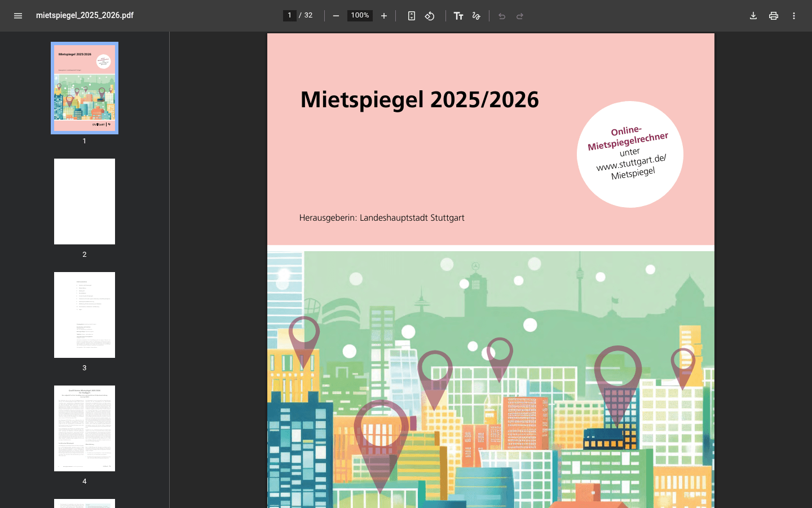Screen dimensions: 812x508
Task: Select page 1 thumbnail
Action: coord(85,88)
